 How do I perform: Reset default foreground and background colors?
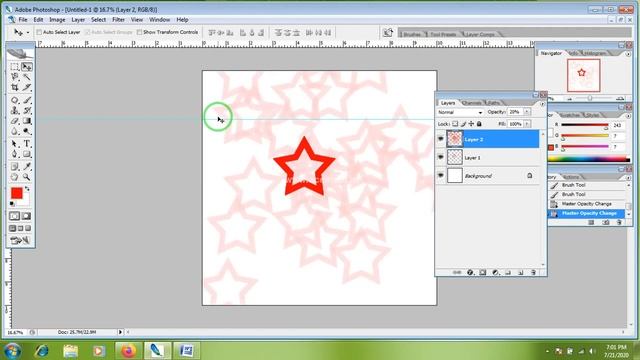coord(12,204)
